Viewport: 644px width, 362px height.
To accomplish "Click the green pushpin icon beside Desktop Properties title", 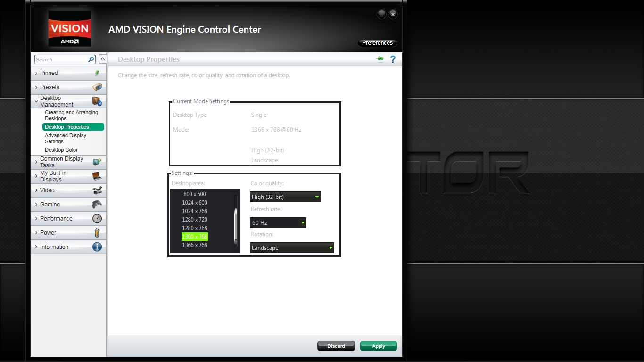I will point(380,59).
